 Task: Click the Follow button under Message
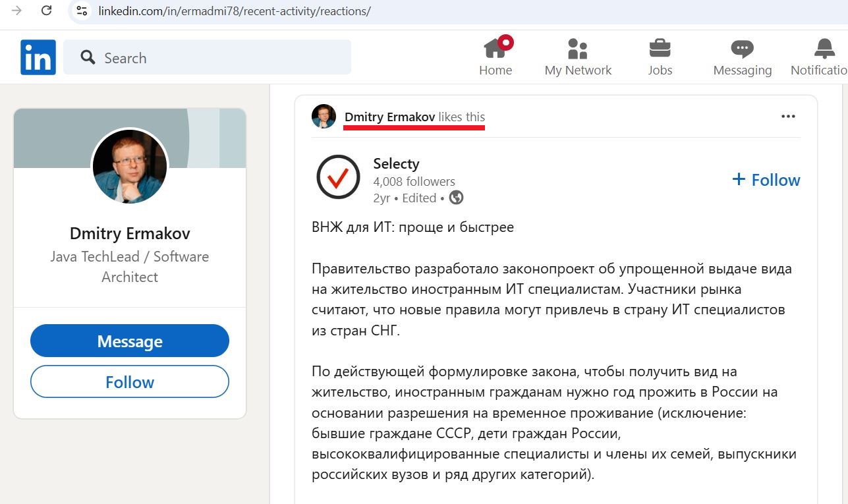click(130, 382)
